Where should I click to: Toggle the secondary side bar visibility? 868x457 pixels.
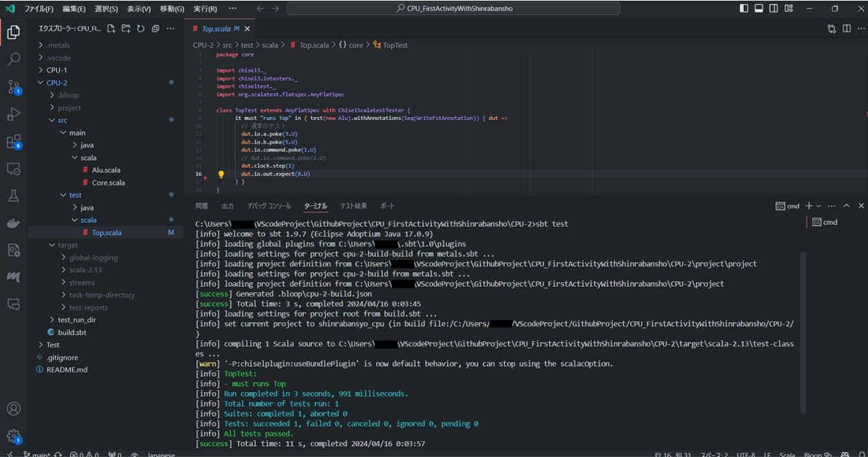[773, 9]
